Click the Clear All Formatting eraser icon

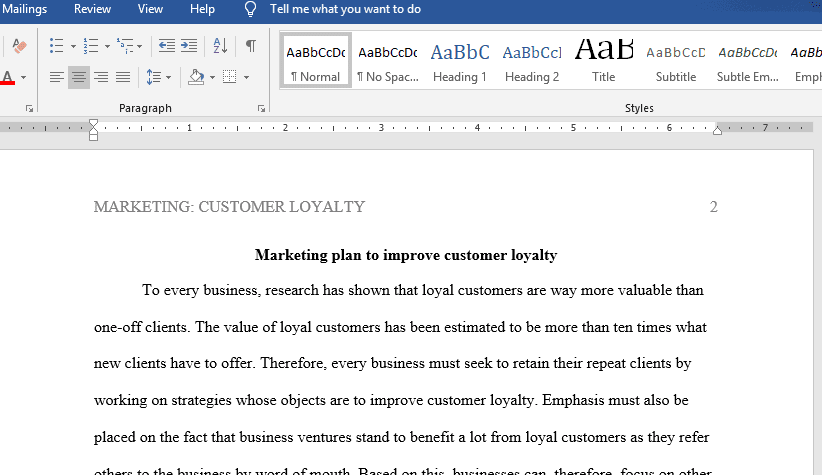[x=19, y=46]
